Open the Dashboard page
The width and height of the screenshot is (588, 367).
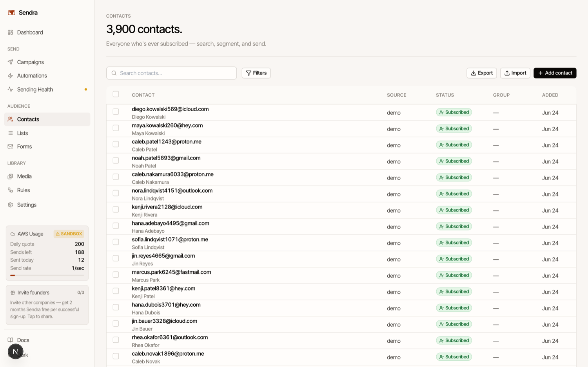click(47, 32)
